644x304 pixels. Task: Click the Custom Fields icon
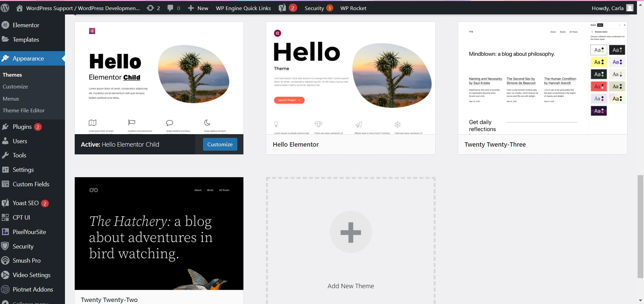click(5, 184)
